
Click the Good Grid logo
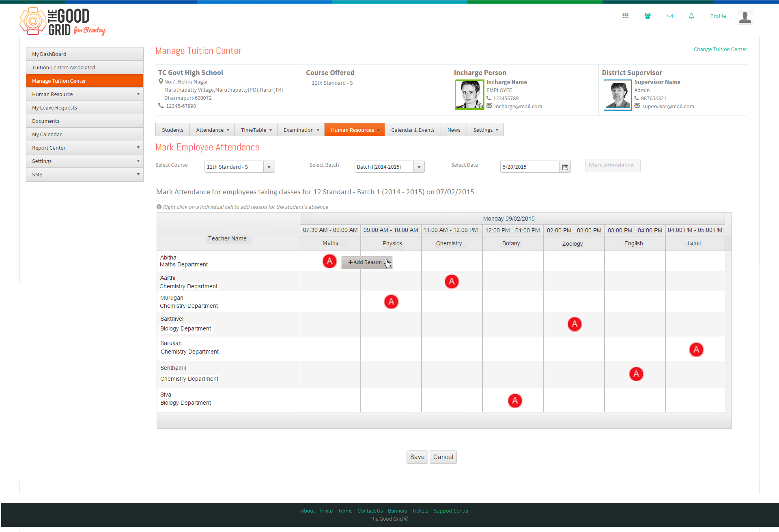62,21
